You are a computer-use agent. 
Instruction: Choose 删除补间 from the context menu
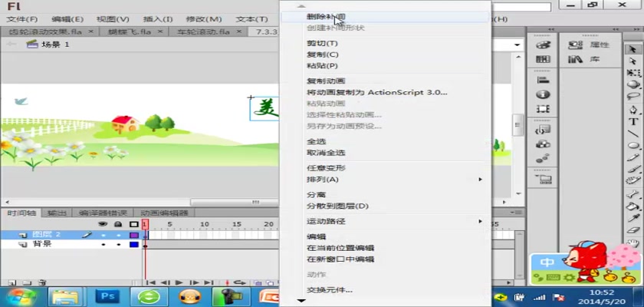tap(325, 16)
